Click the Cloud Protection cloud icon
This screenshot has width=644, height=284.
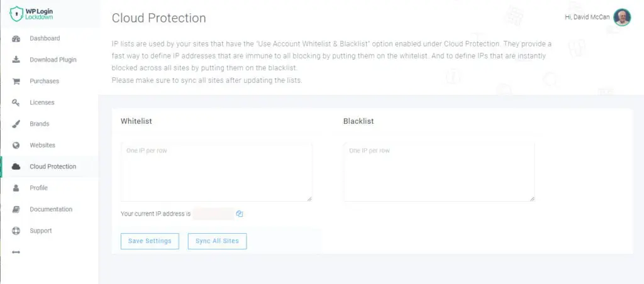(x=16, y=167)
